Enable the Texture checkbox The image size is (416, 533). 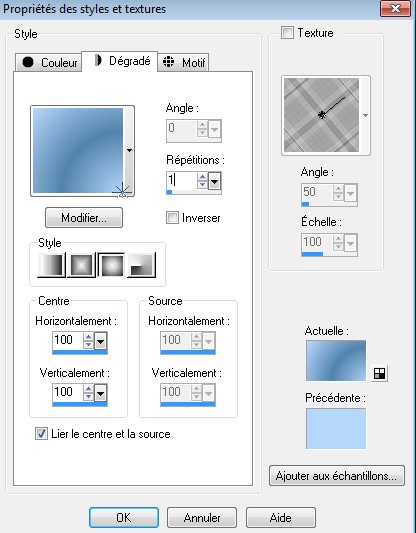(x=287, y=33)
